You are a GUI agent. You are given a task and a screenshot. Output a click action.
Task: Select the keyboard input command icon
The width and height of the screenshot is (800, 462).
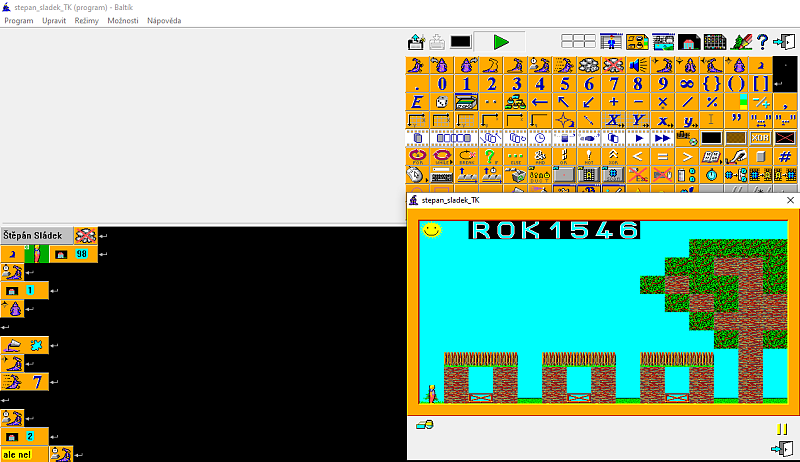441,175
